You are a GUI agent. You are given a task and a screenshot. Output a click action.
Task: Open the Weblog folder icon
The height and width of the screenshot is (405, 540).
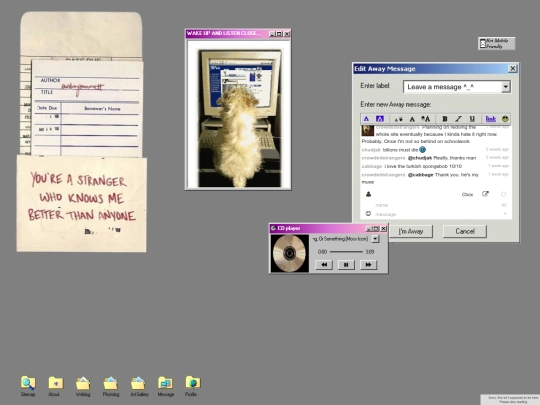(83, 383)
